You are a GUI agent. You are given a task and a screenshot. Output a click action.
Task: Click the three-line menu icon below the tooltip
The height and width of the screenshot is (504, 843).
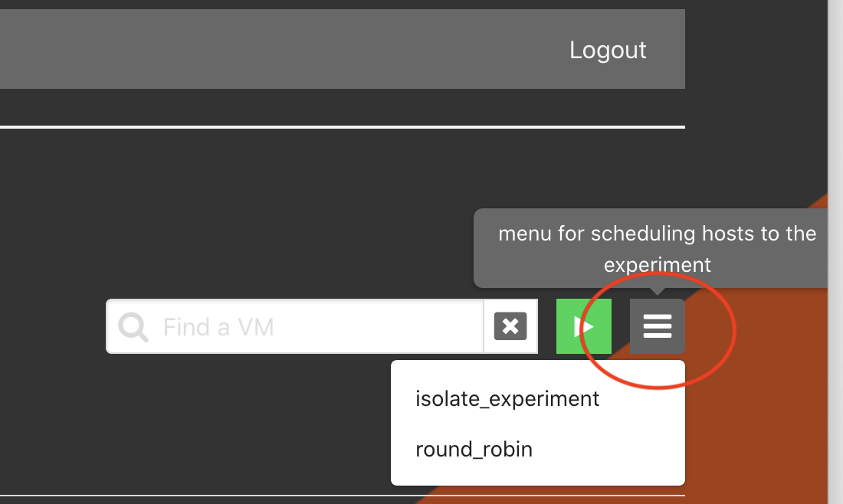(x=657, y=326)
